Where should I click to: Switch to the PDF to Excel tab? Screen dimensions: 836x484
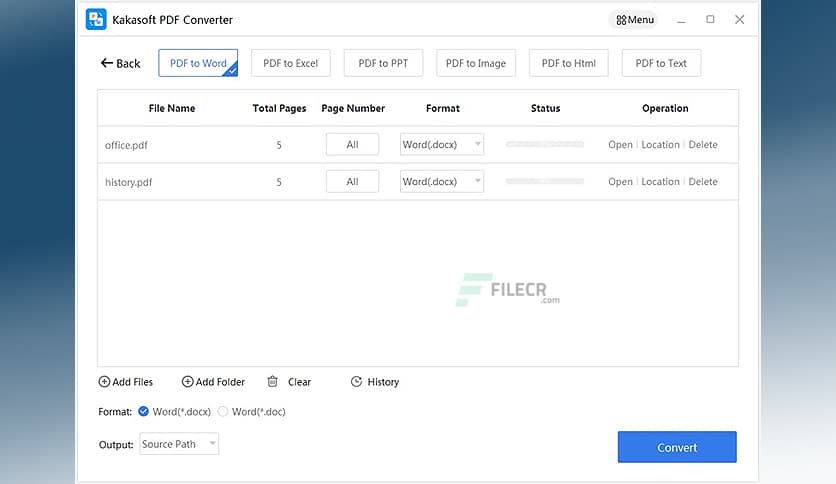pyautogui.click(x=291, y=63)
